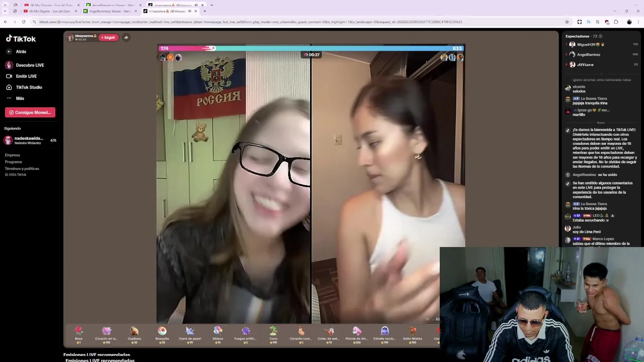Open the Chrome three-dot menu
The image size is (644, 362).
click(639, 22)
